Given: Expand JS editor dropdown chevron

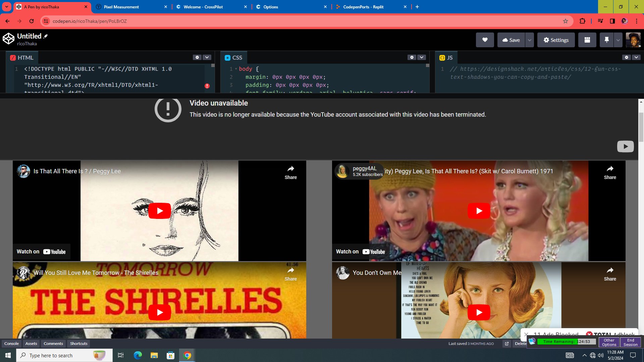Looking at the screenshot, I should click(636, 57).
